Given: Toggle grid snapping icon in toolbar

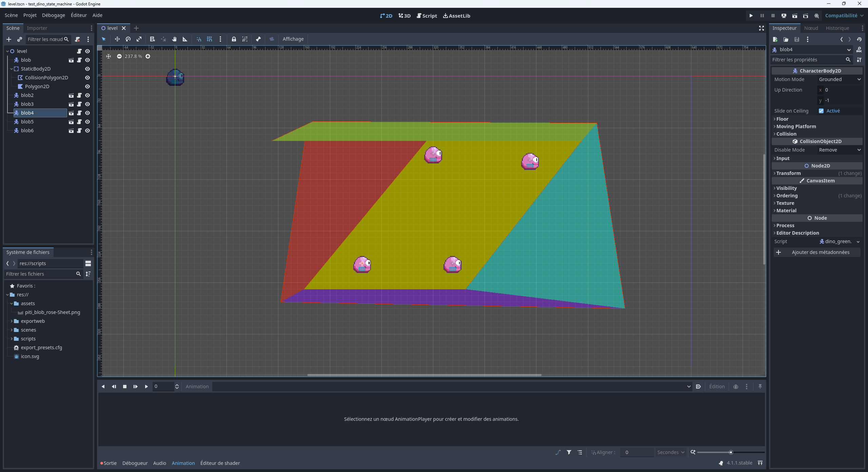Looking at the screenshot, I should point(210,39).
